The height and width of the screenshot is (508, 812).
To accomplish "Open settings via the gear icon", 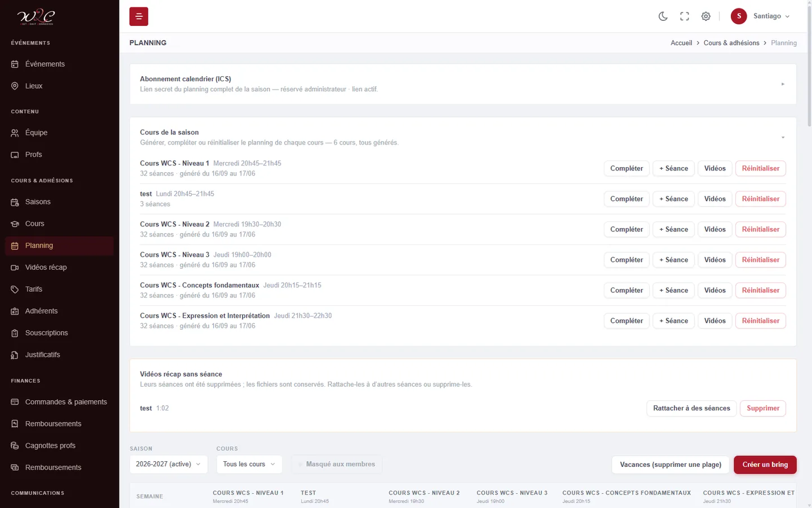I will pyautogui.click(x=706, y=16).
